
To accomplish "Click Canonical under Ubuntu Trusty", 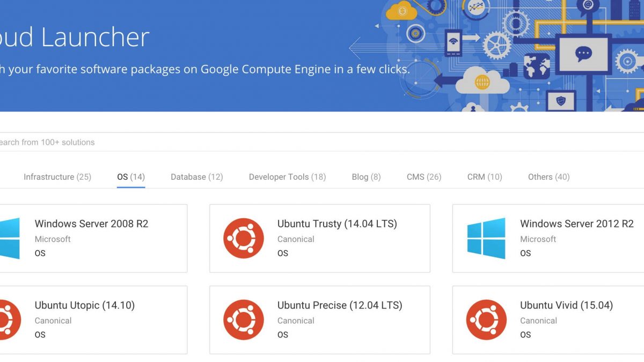I will pos(296,239).
